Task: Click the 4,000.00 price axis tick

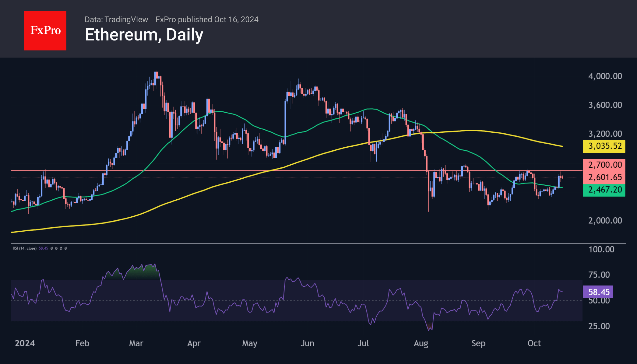Action: [x=605, y=76]
